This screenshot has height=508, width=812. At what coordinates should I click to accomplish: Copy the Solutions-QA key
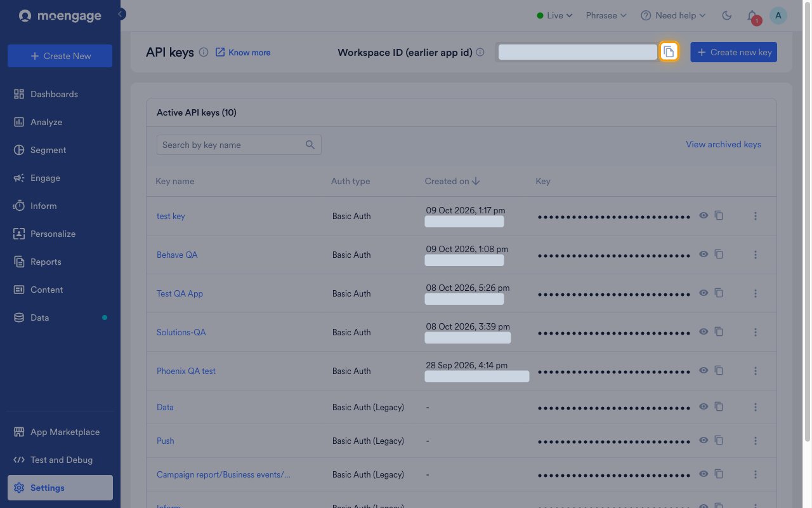pos(719,332)
